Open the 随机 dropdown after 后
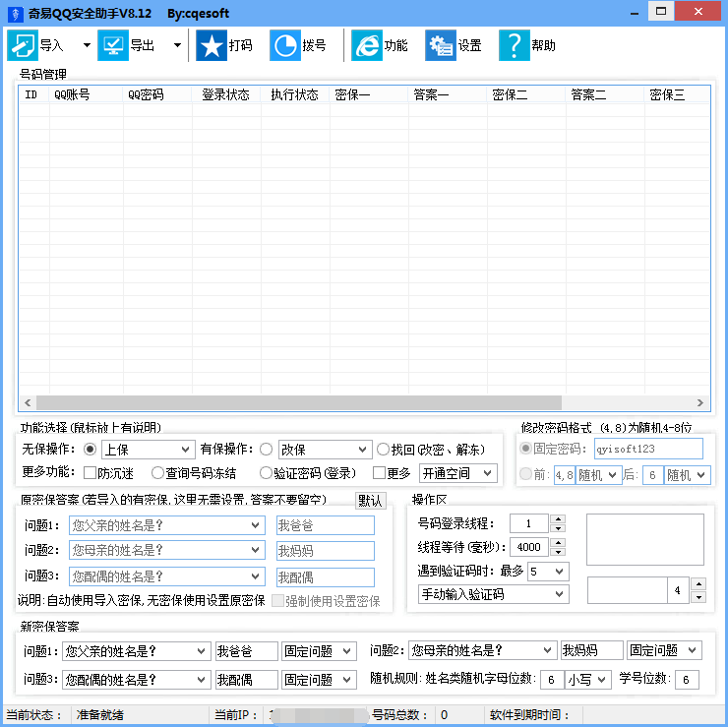Viewport: 728px width, 727px height. pyautogui.click(x=687, y=475)
